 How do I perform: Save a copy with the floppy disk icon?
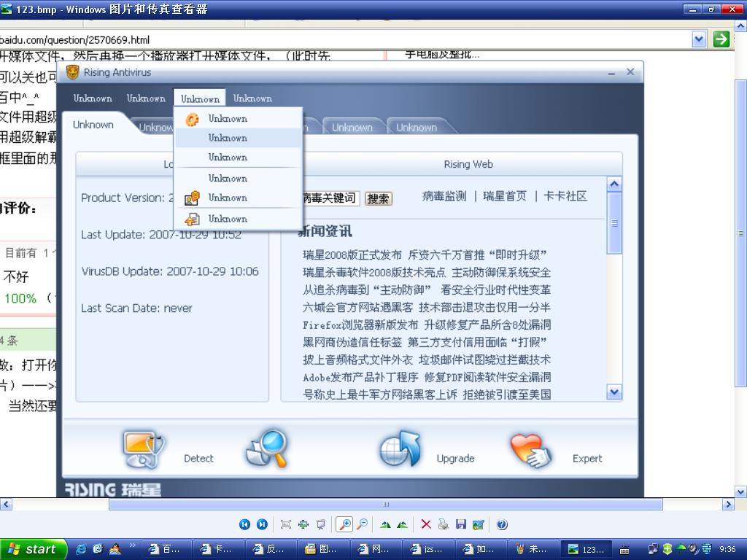(x=461, y=524)
